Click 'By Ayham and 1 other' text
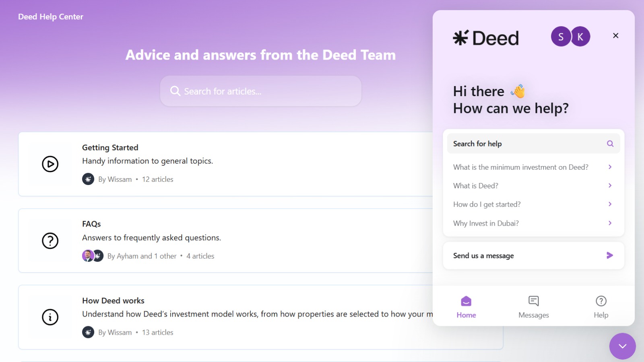Screen dimensions: 644x362 pyautogui.click(x=142, y=256)
